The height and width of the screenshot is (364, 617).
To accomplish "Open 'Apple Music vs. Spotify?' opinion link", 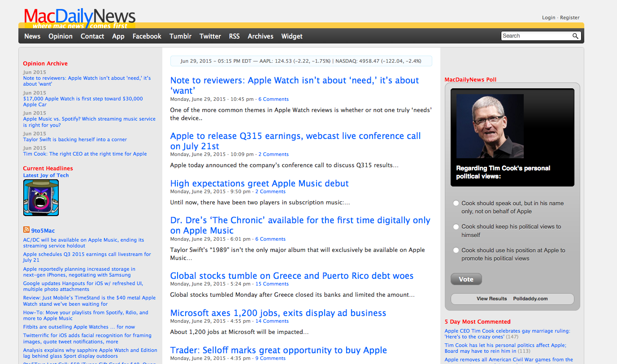I will [89, 122].
